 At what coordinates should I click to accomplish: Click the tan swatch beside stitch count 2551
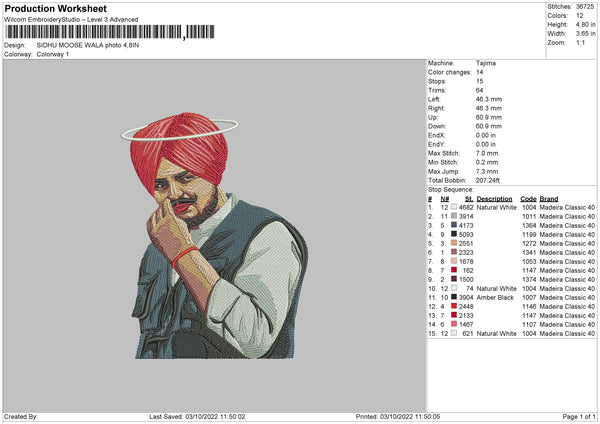[454, 243]
